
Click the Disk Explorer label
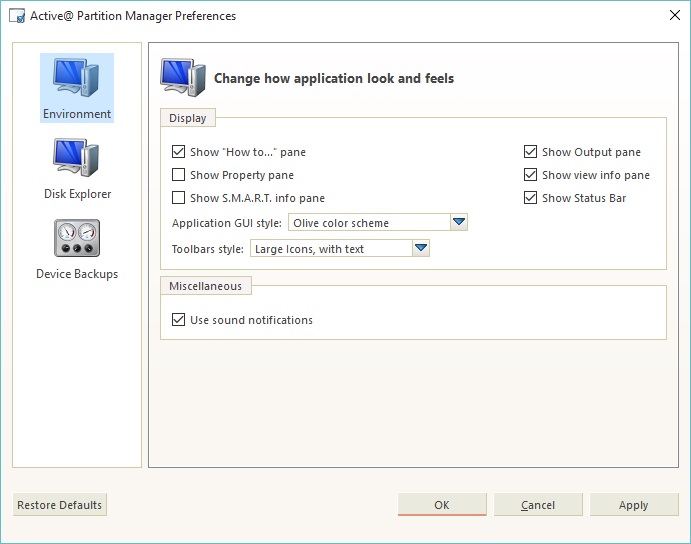[78, 194]
